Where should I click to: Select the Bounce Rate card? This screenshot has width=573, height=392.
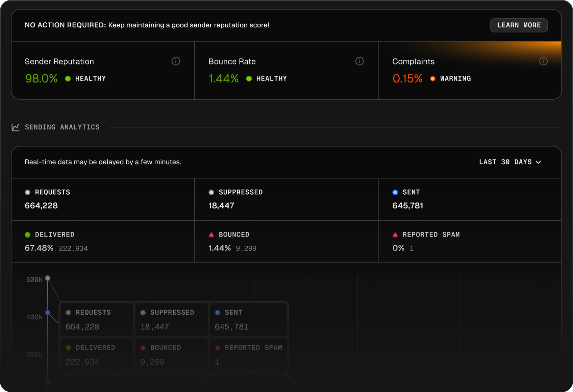click(x=286, y=70)
